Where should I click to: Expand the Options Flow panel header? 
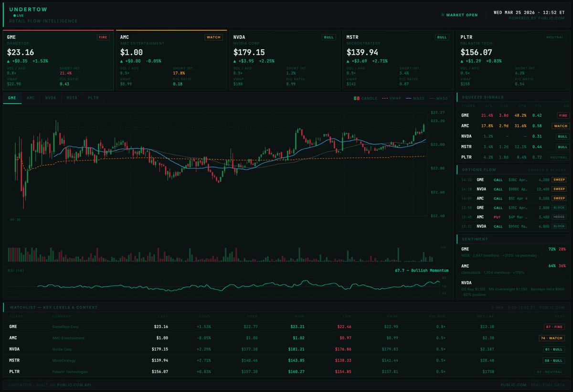click(x=513, y=170)
